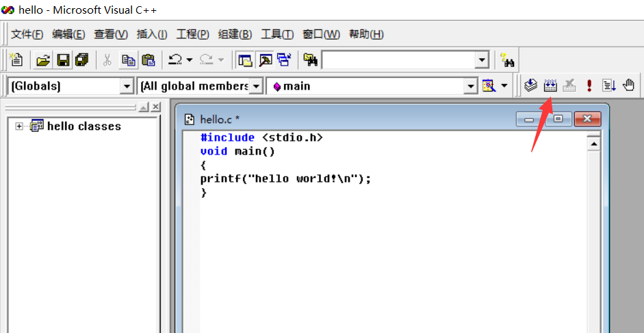Run the program with the red exclamation icon
The width and height of the screenshot is (644, 333).
589,85
